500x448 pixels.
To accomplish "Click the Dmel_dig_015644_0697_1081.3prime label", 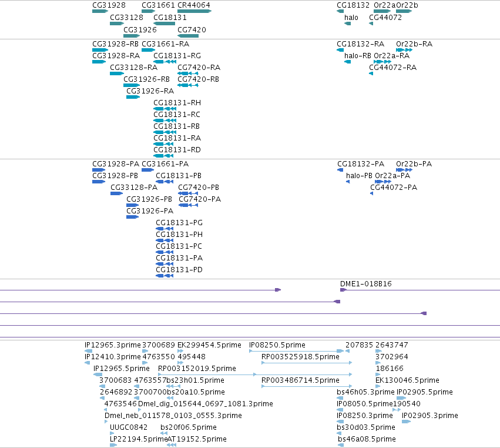I will 206,404.
